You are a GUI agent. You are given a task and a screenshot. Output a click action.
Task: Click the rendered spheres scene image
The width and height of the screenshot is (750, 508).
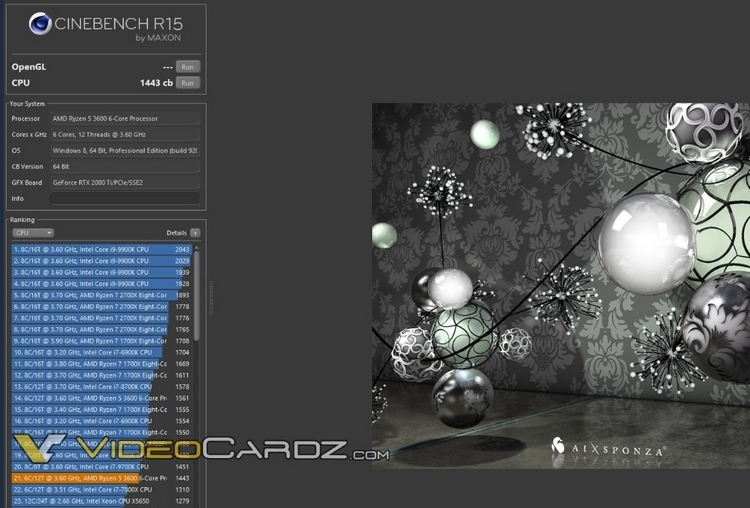point(561,286)
